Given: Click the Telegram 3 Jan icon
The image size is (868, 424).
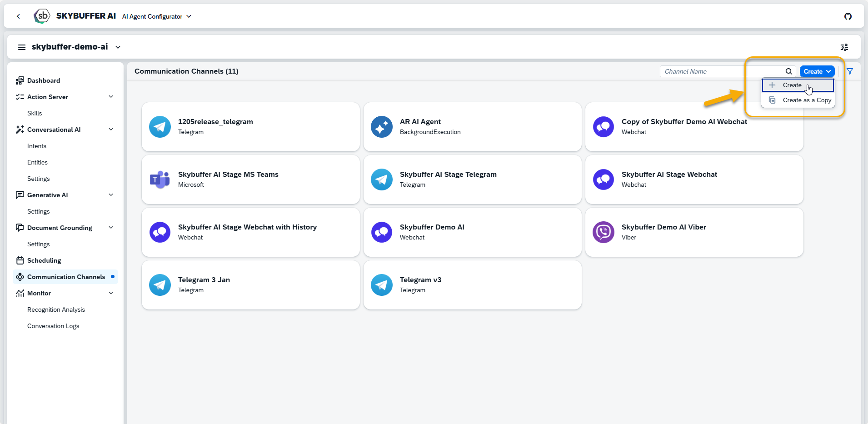Looking at the screenshot, I should click(x=160, y=285).
